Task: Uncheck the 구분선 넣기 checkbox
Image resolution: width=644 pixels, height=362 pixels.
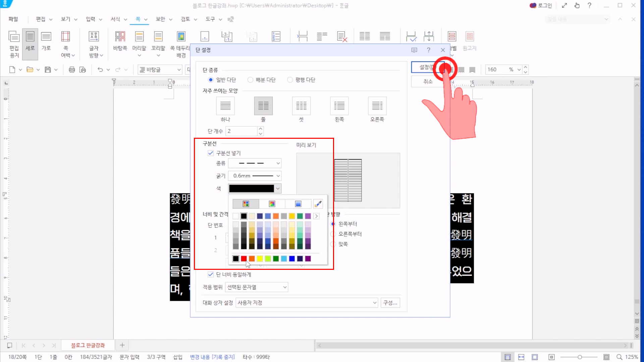Action: click(x=211, y=153)
